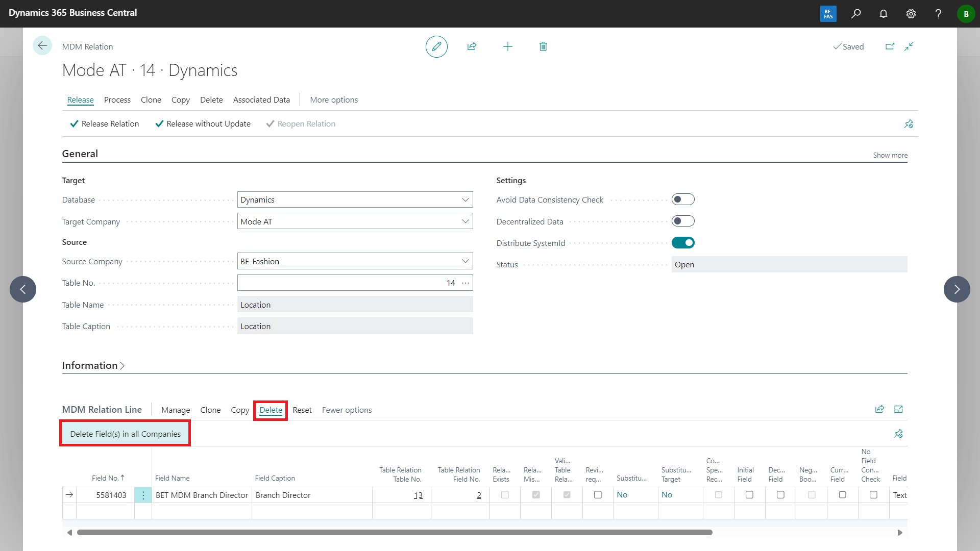Click the plus icon to add new
Viewport: 980px width, 551px height.
click(507, 46)
